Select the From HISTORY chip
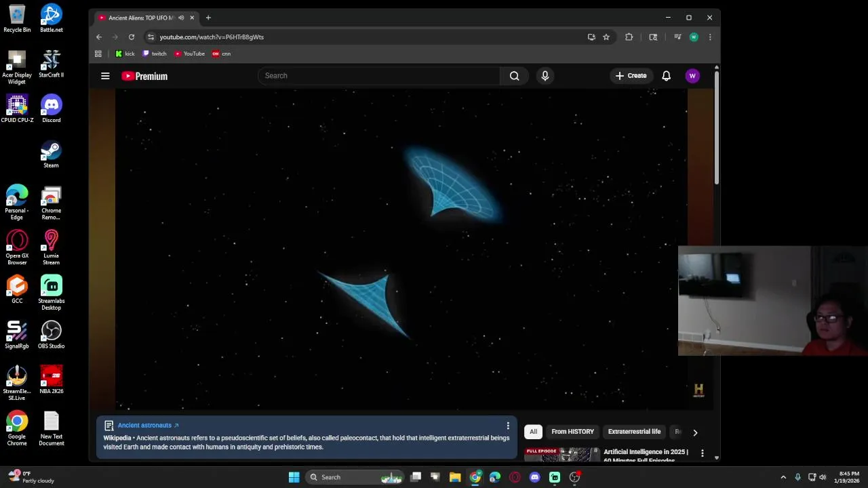Viewport: 868px width, 488px height. point(572,432)
